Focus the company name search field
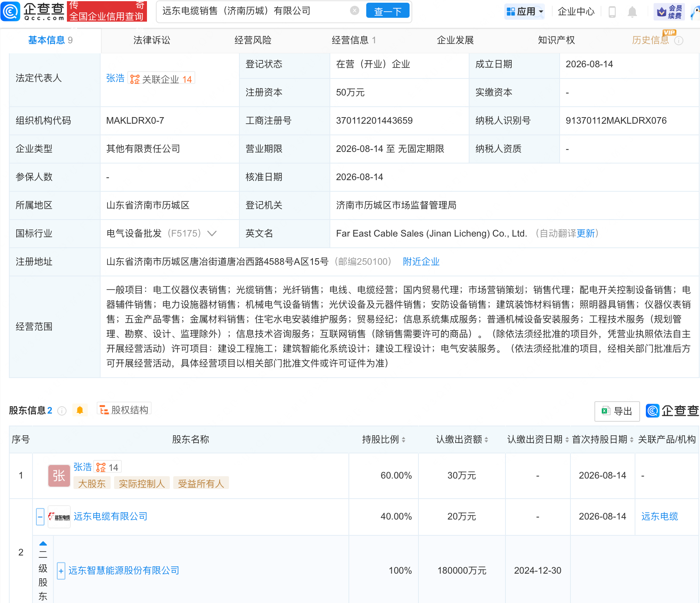Image resolution: width=700 pixels, height=603 pixels. click(253, 11)
